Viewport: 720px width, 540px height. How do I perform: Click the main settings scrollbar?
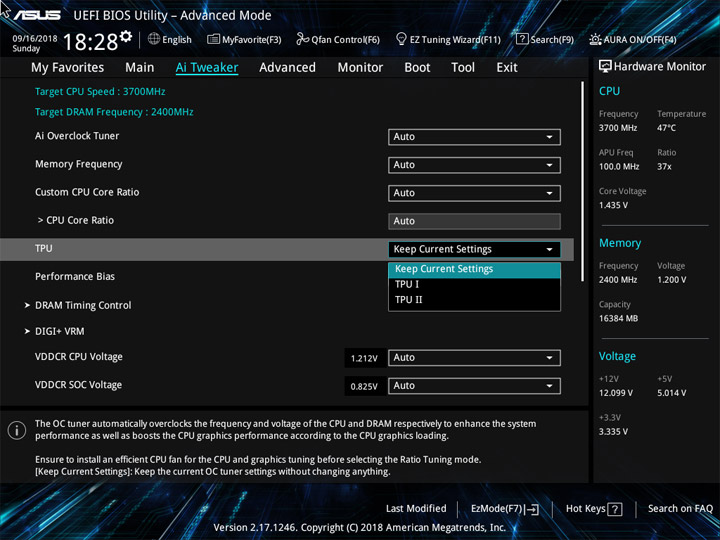[x=583, y=181]
